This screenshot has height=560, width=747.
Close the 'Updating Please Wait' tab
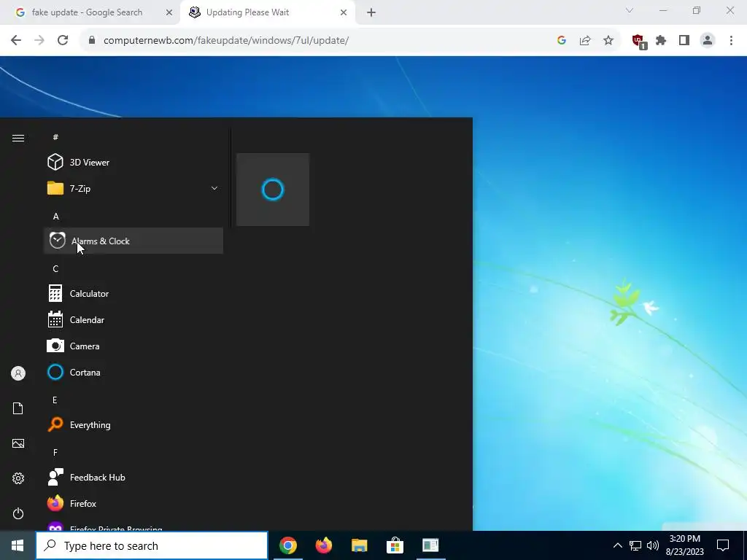344,13
